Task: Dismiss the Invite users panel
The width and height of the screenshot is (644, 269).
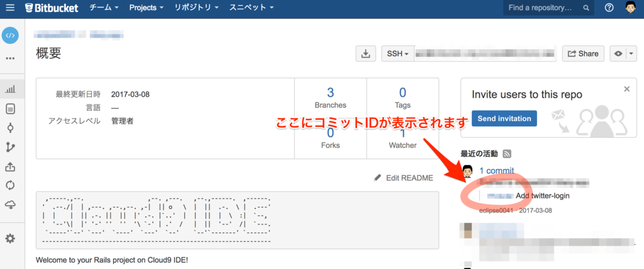Action: (x=626, y=89)
